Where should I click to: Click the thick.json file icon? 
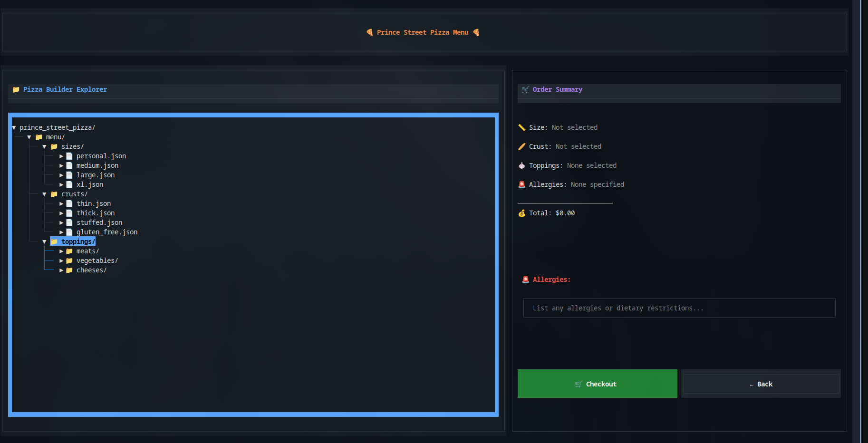click(x=69, y=213)
